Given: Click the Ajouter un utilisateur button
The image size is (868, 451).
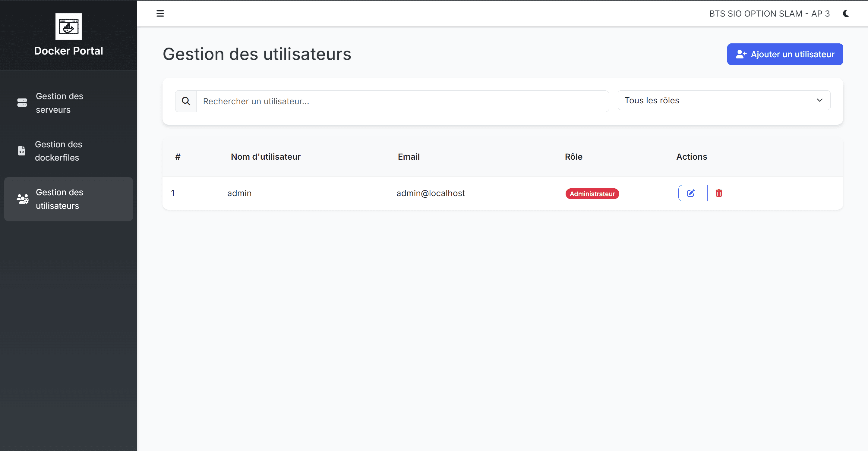Looking at the screenshot, I should pos(784,54).
